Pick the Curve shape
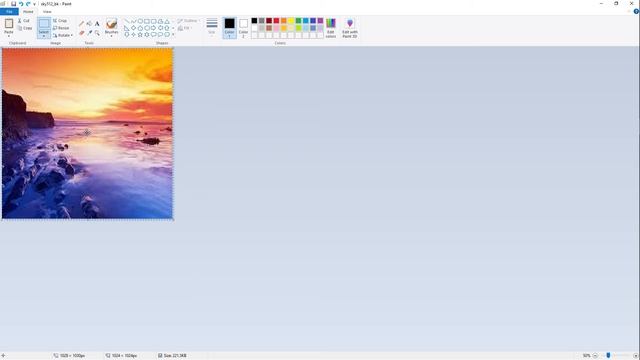640x360 pixels. 133,21
